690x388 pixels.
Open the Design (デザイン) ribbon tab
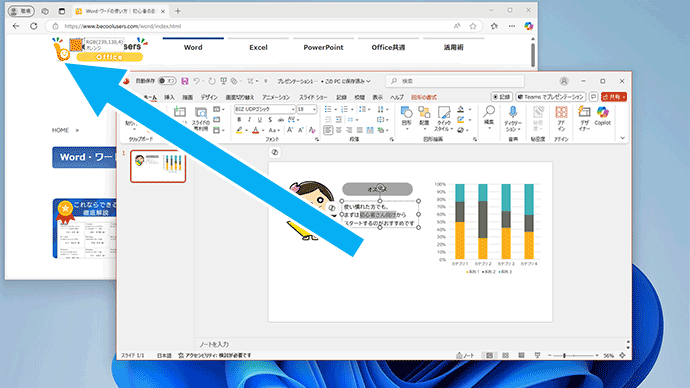(x=209, y=97)
